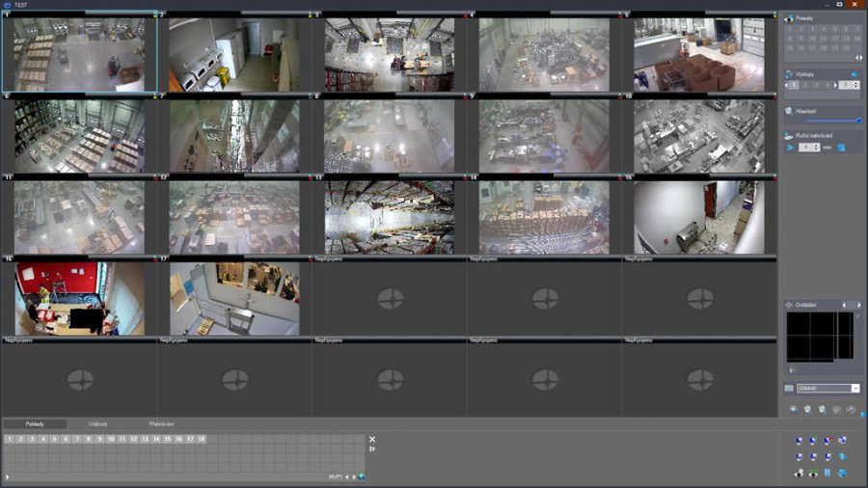Image resolution: width=868 pixels, height=488 pixels.
Task: Switch to the Události tab
Action: pos(97,423)
